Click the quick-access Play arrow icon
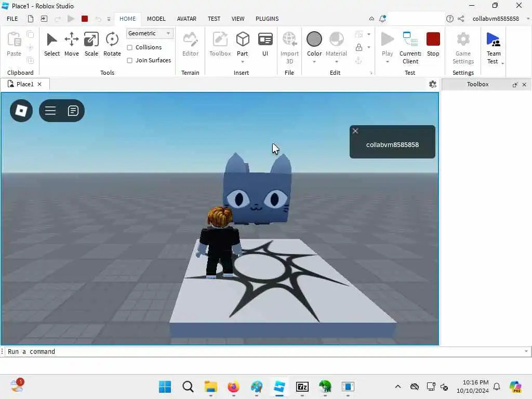This screenshot has width=532, height=399. click(x=71, y=19)
